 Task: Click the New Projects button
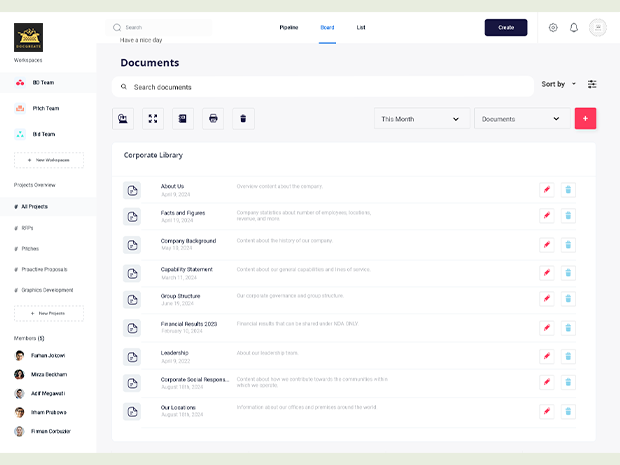(49, 313)
